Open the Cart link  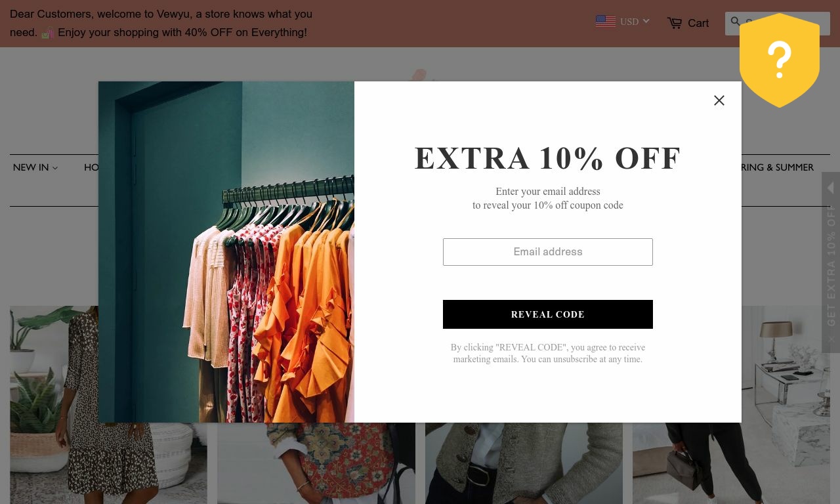click(x=698, y=23)
